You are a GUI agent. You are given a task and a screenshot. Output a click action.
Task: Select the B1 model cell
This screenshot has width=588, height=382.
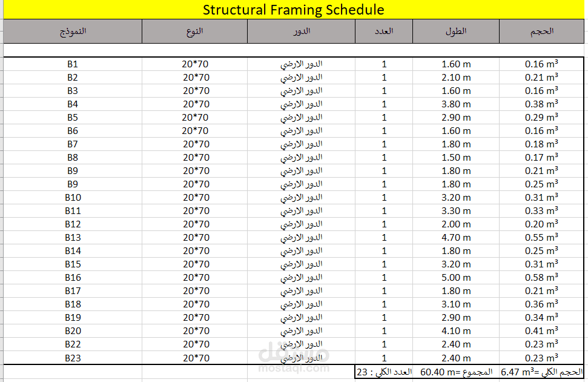coord(73,64)
